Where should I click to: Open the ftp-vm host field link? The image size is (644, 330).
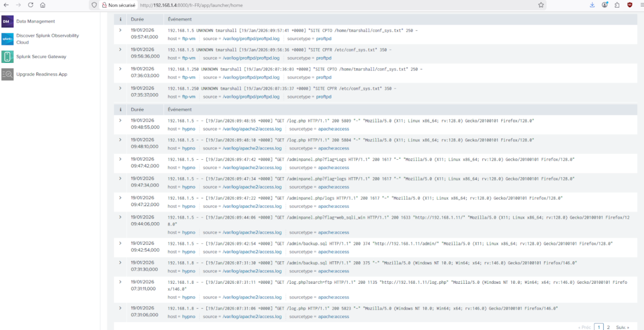pos(188,39)
